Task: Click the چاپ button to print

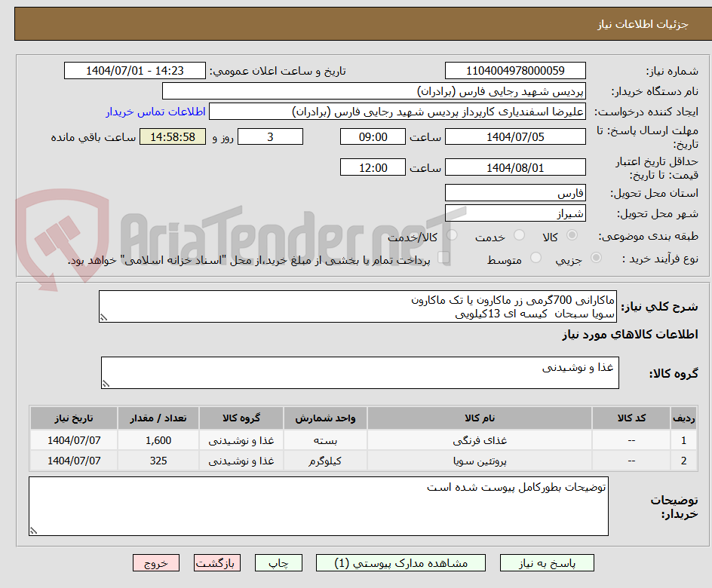Action: tap(278, 562)
